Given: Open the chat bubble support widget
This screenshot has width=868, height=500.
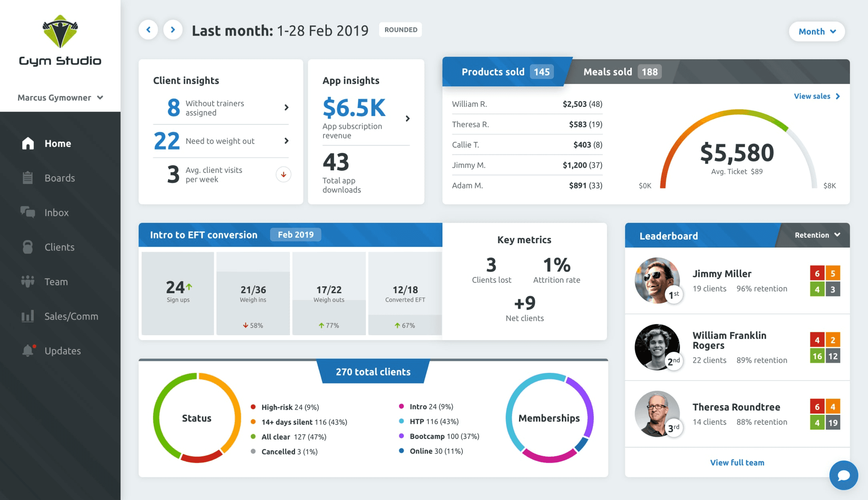Looking at the screenshot, I should coord(843,475).
